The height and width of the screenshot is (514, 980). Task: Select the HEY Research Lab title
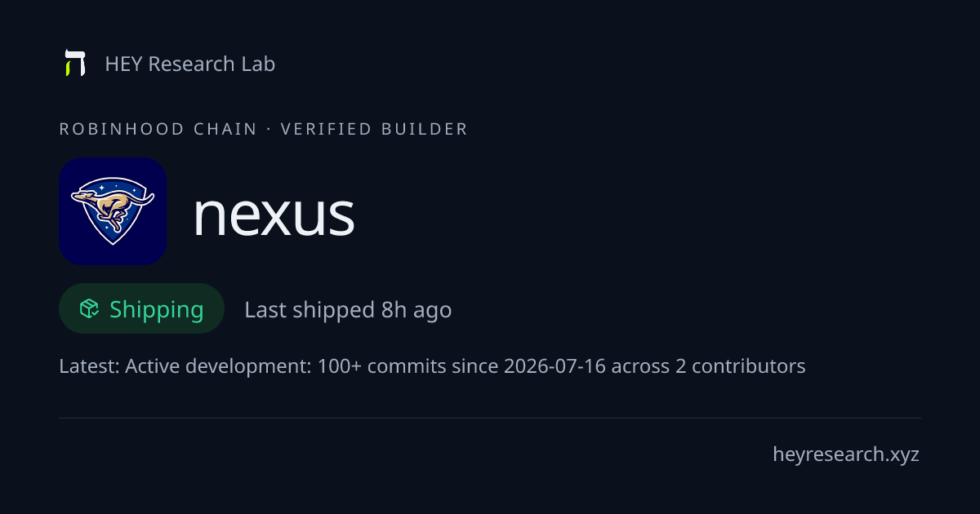click(190, 64)
